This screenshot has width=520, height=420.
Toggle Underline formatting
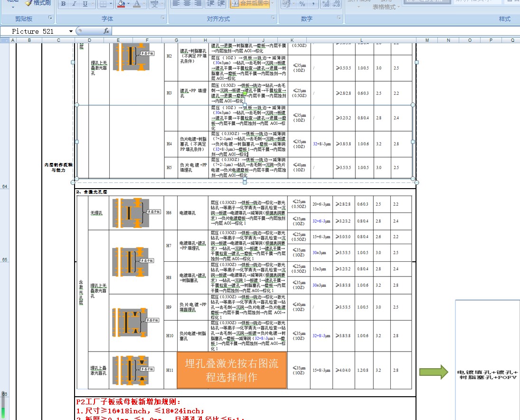pyautogui.click(x=85, y=4)
